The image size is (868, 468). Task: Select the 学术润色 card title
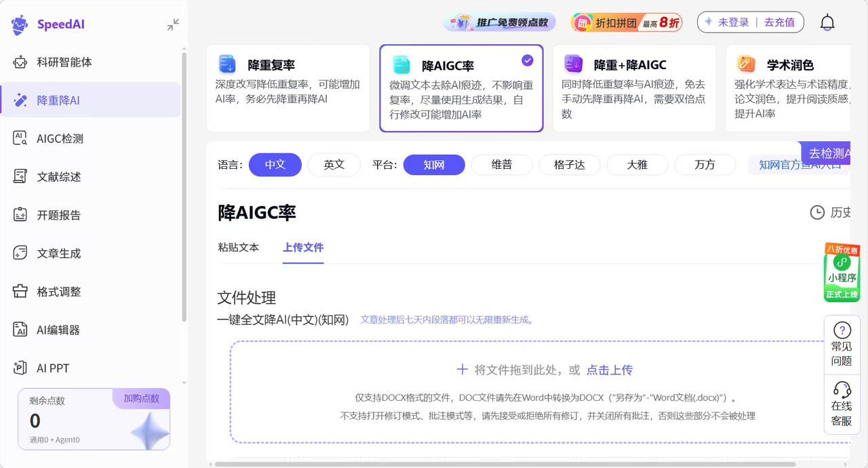pos(790,65)
